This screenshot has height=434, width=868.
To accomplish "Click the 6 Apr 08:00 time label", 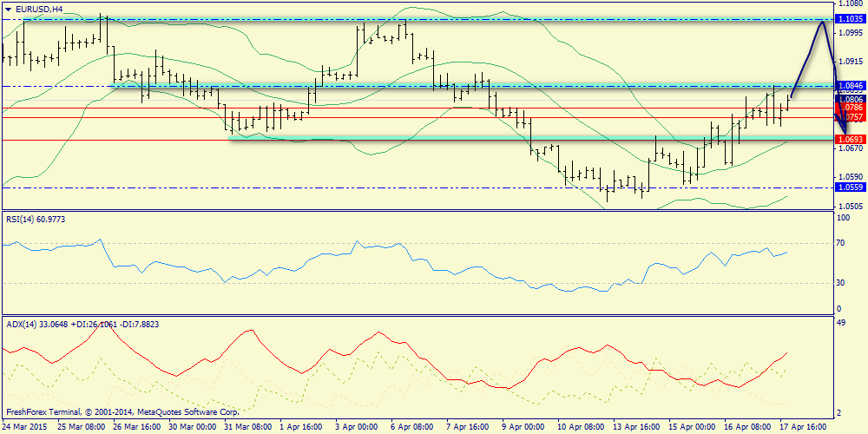I will tap(413, 427).
